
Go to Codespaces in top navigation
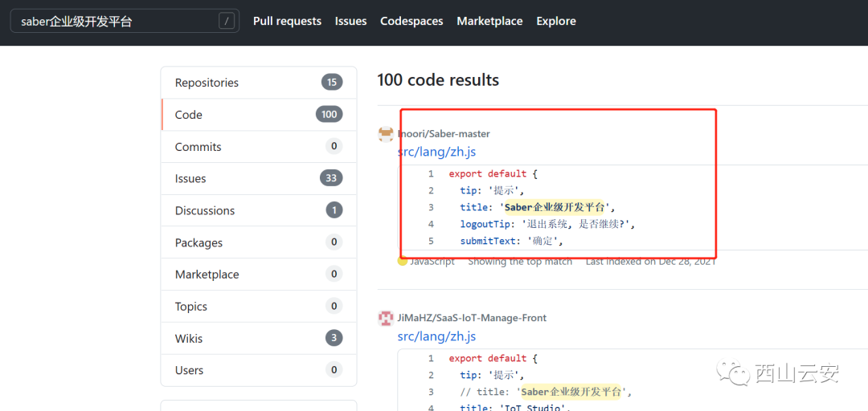point(411,21)
